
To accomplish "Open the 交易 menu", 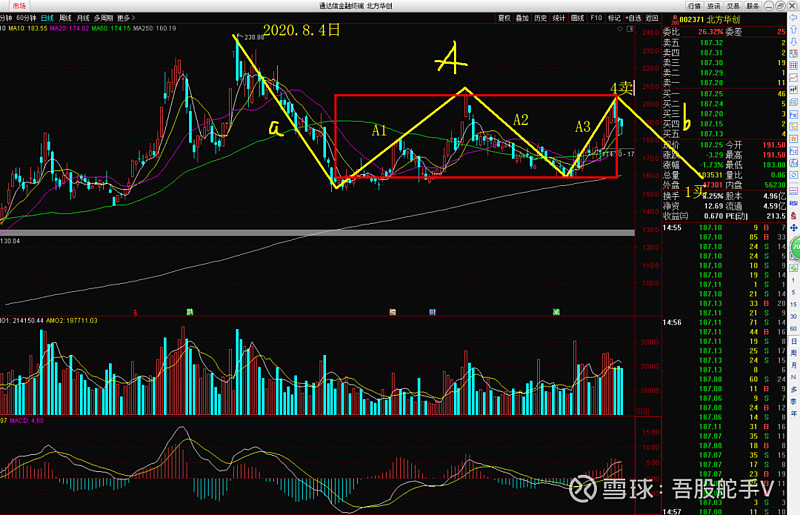I will pyautogui.click(x=733, y=6).
